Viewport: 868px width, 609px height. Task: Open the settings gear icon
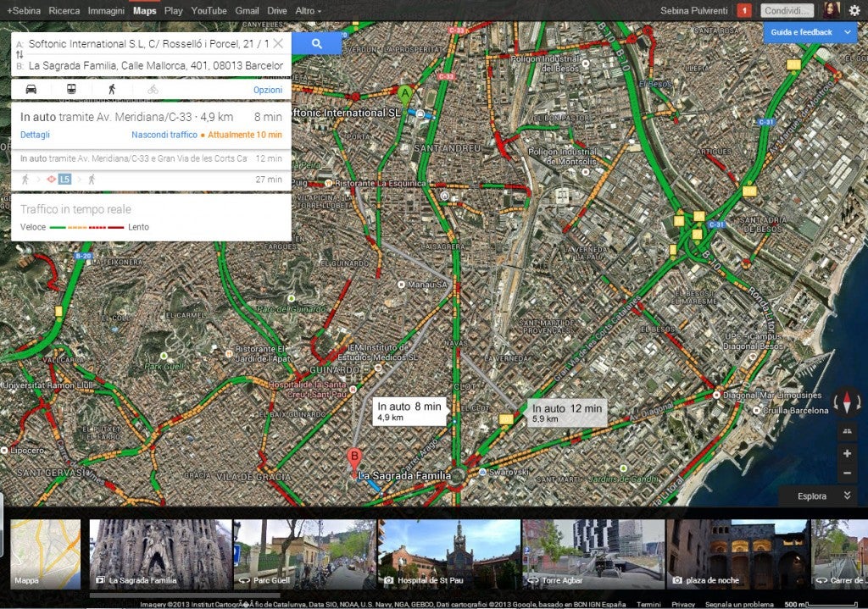[x=854, y=10]
